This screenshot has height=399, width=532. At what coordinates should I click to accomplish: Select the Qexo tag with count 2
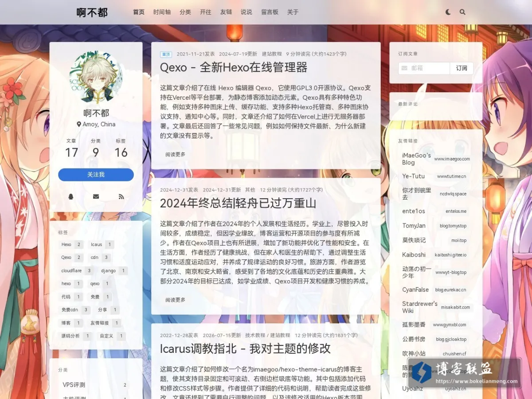71,257
